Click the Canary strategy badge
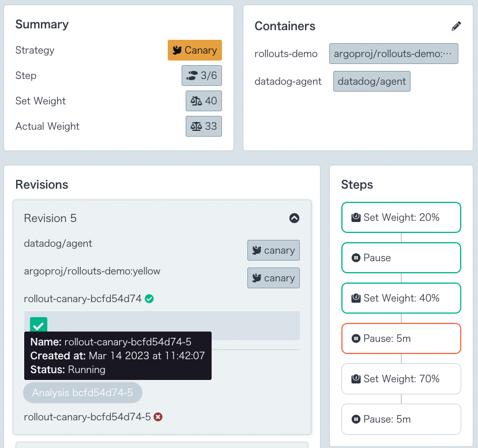Viewport: 478px width, 448px height. pyautogui.click(x=195, y=50)
